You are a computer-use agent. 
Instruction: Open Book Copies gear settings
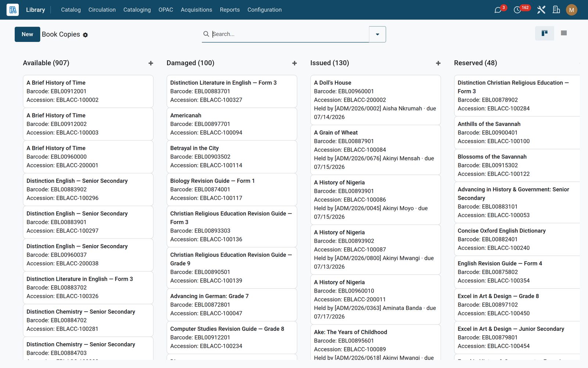(85, 35)
